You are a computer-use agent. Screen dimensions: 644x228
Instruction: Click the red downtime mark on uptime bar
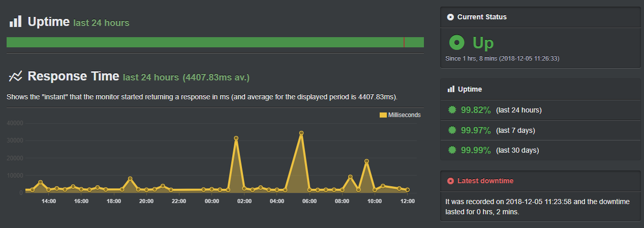coord(404,42)
